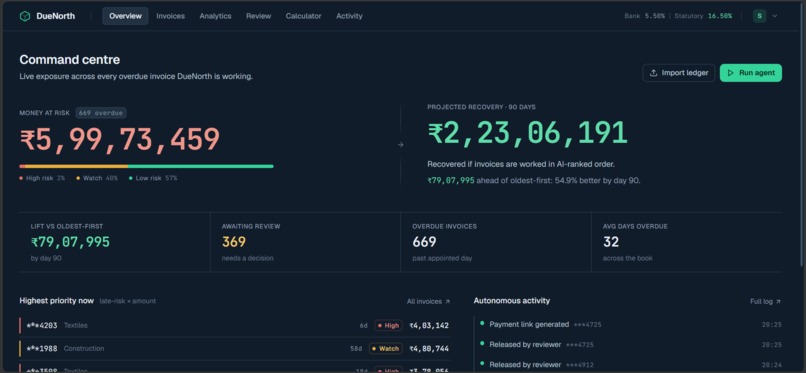Select the Calculator tab
The image size is (806, 373).
pos(304,16)
